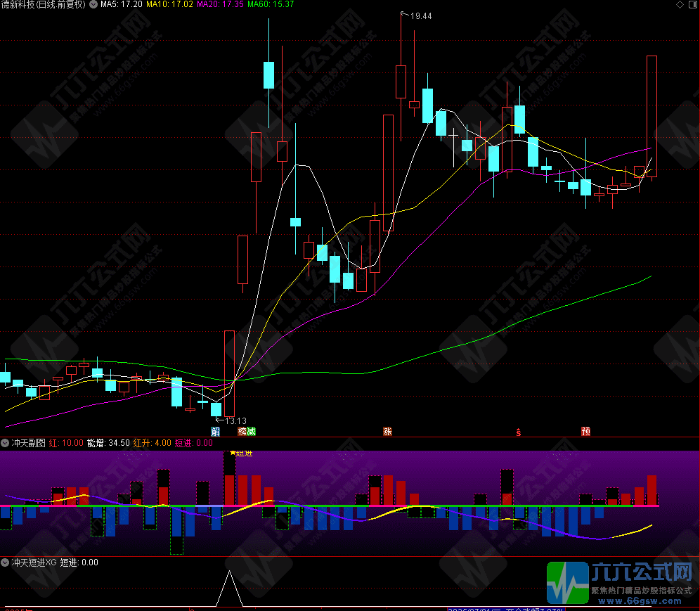Viewport: 700px width, 611px height.
Task: Click the 红升: 4.00 value
Action: coord(153,443)
